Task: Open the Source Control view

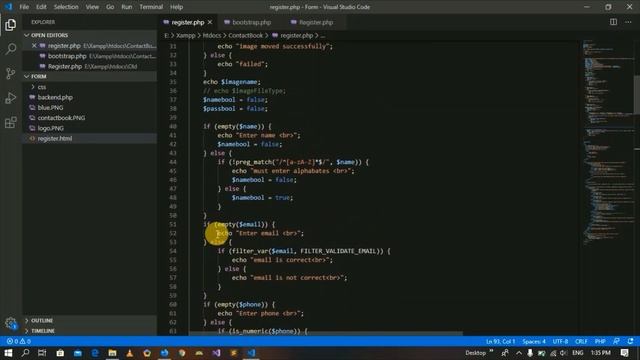Action: point(11,73)
